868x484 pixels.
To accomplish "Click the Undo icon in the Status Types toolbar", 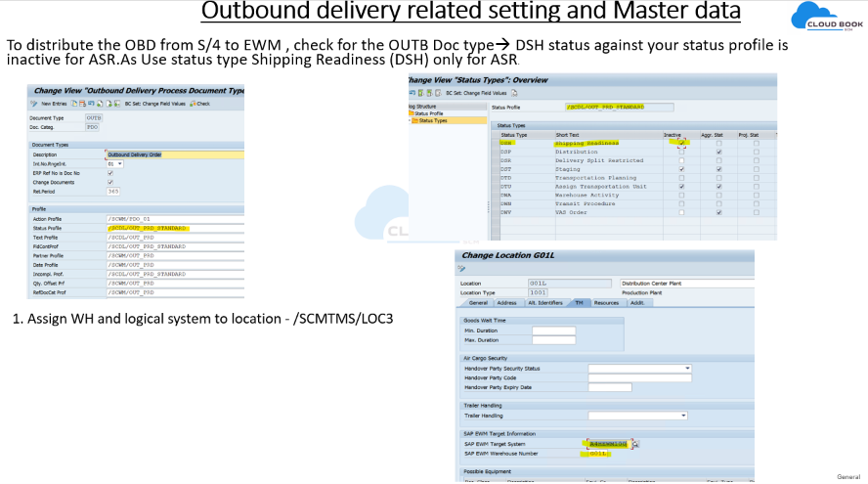I will point(412,93).
